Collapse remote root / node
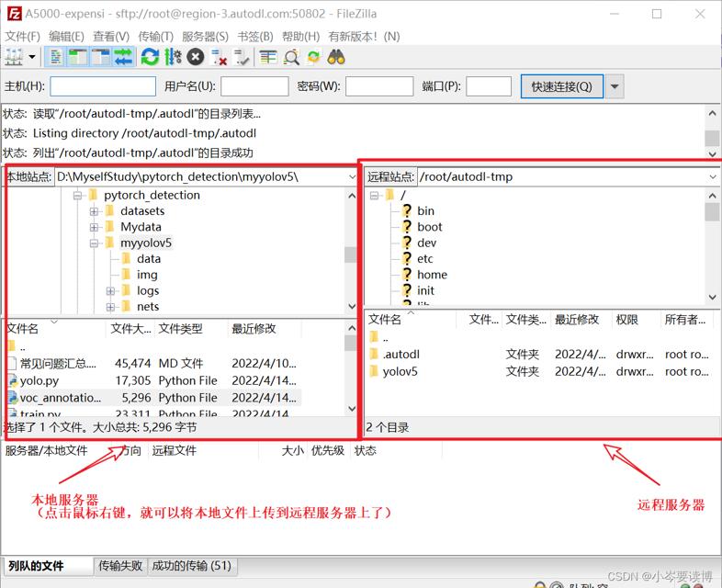The height and width of the screenshot is (588, 722). [375, 196]
